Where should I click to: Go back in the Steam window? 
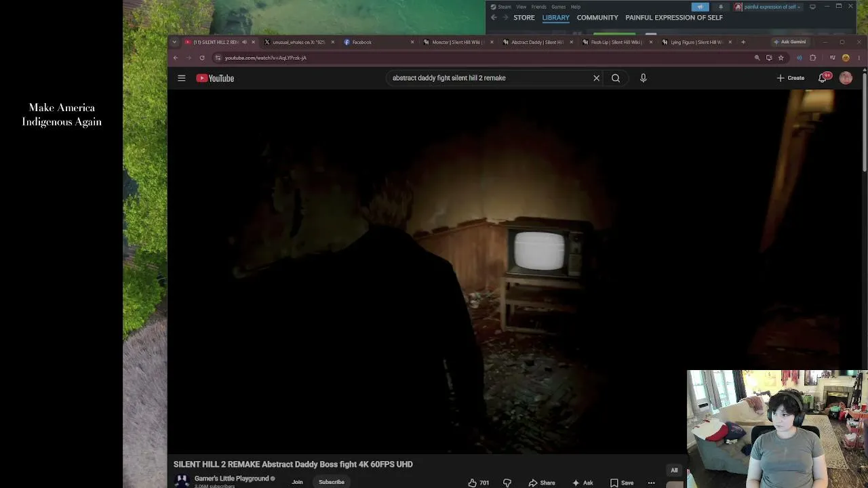494,18
